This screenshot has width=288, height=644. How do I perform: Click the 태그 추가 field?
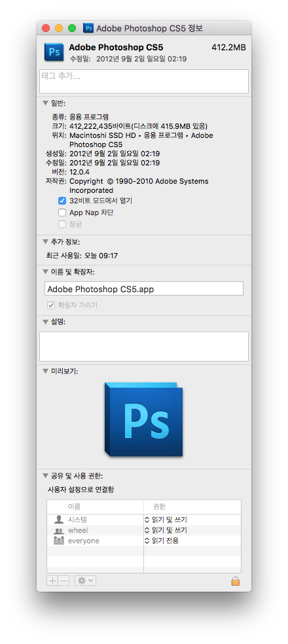[x=143, y=81]
